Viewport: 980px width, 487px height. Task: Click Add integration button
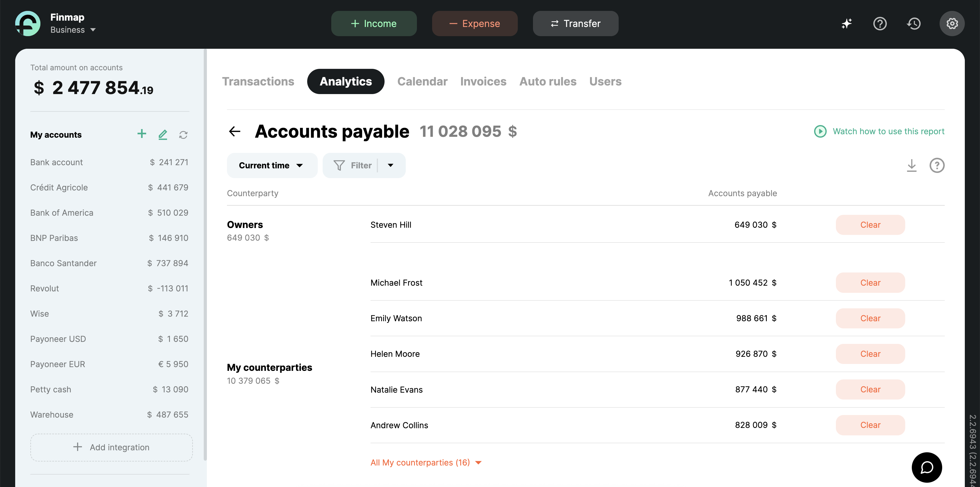click(111, 447)
